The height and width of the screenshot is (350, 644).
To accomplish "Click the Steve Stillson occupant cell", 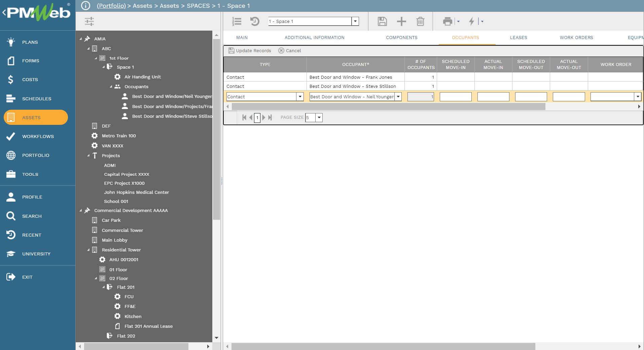I will [356, 86].
